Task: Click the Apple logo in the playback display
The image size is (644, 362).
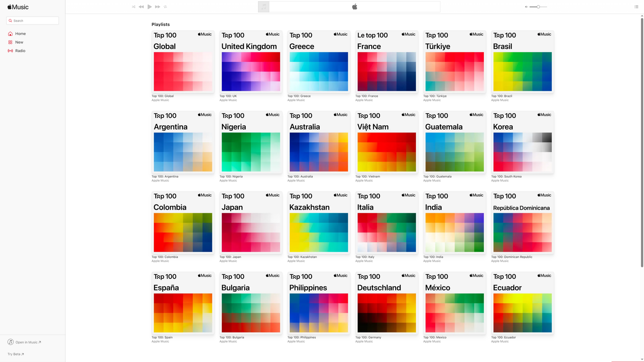Action: (x=355, y=7)
